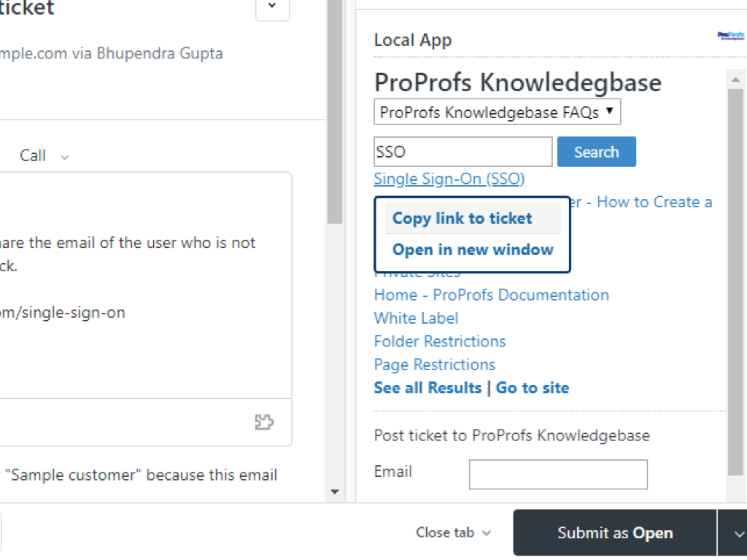Expand the Submit status arrow
This screenshot has height=560, width=747.
point(732,533)
